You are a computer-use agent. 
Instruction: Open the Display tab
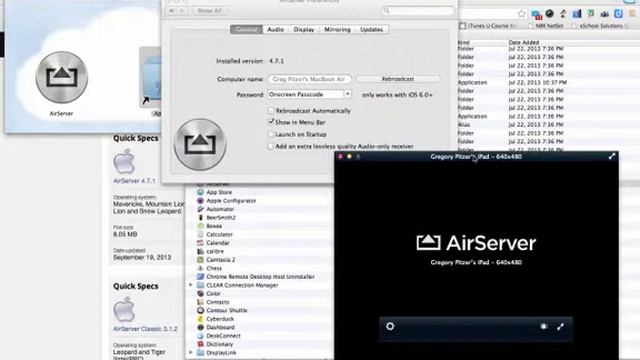point(304,29)
